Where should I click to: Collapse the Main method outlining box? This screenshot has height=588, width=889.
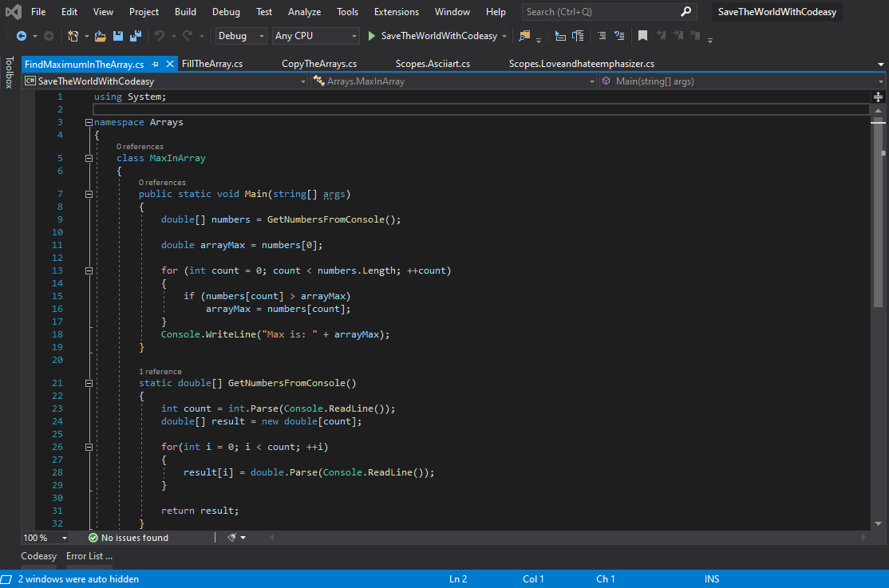click(x=89, y=194)
